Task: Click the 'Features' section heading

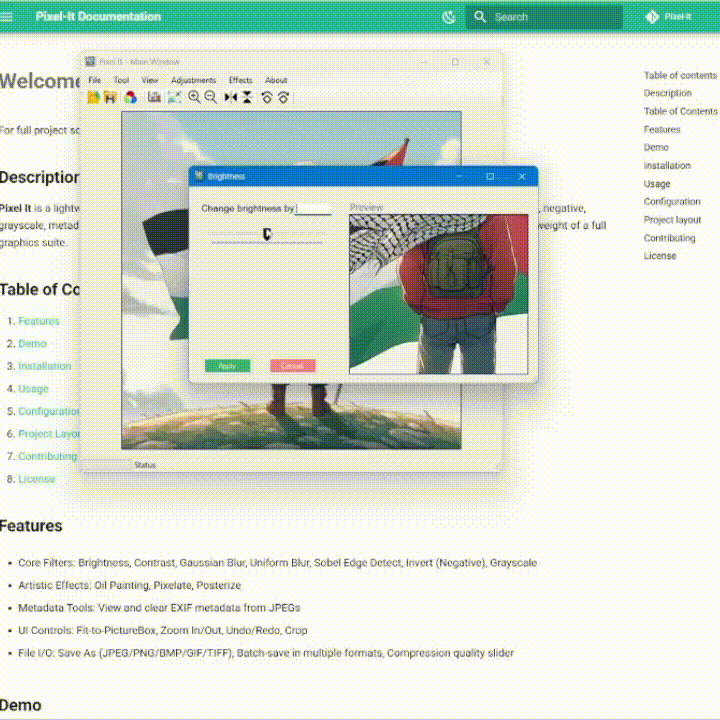Action: click(x=31, y=526)
